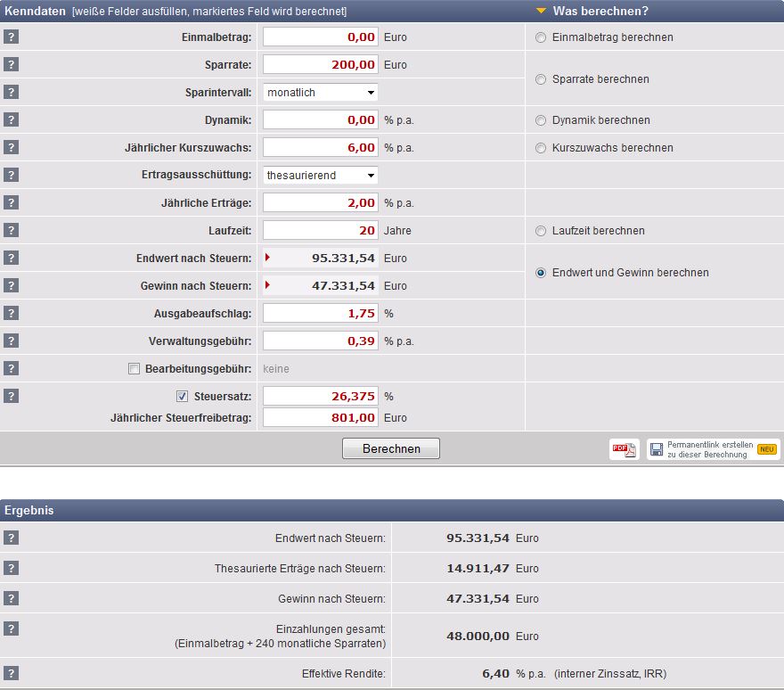Click the Sparrate input field
Image resolution: width=784 pixels, height=690 pixels.
click(x=321, y=64)
